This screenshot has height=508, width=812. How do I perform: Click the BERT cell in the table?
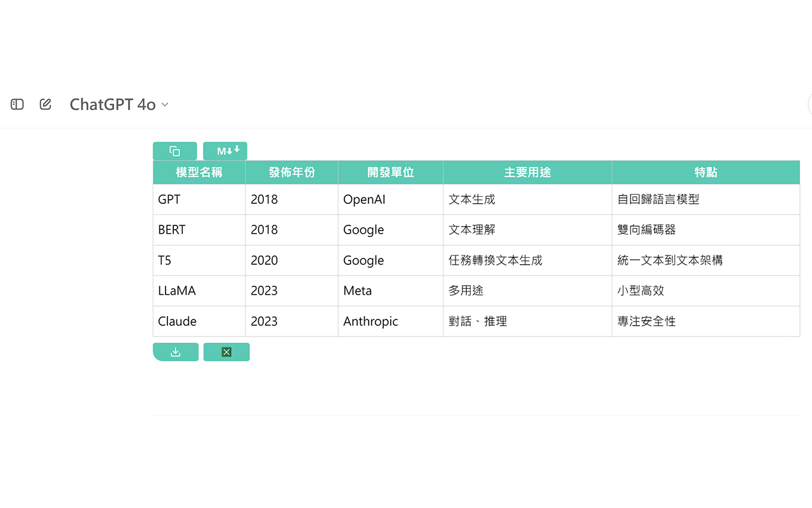171,229
